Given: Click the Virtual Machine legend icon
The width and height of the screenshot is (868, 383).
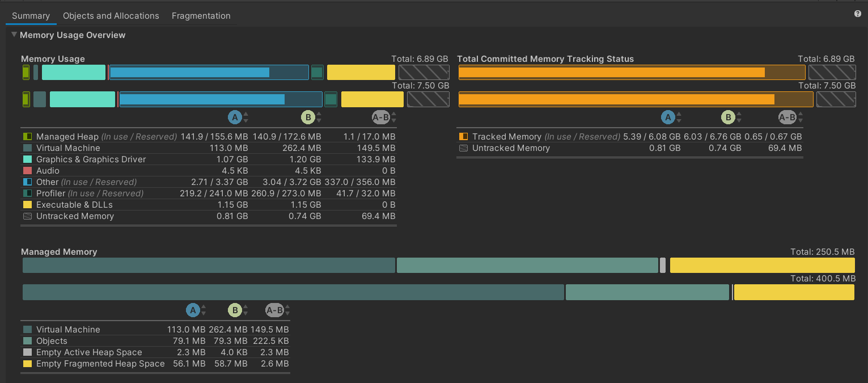Looking at the screenshot, I should (26, 148).
